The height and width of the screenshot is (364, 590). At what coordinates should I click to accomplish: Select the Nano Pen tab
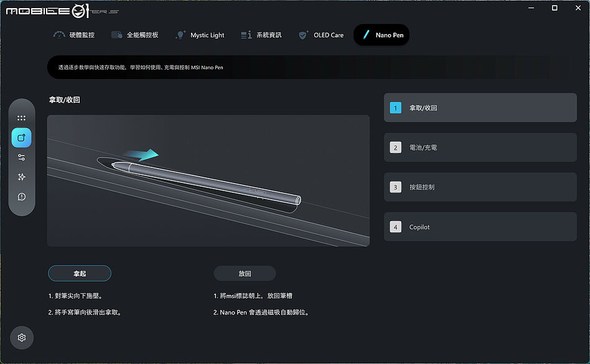click(382, 35)
